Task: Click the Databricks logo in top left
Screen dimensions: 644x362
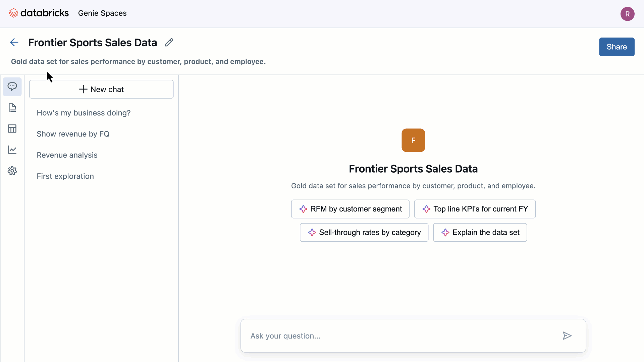Action: point(13,13)
